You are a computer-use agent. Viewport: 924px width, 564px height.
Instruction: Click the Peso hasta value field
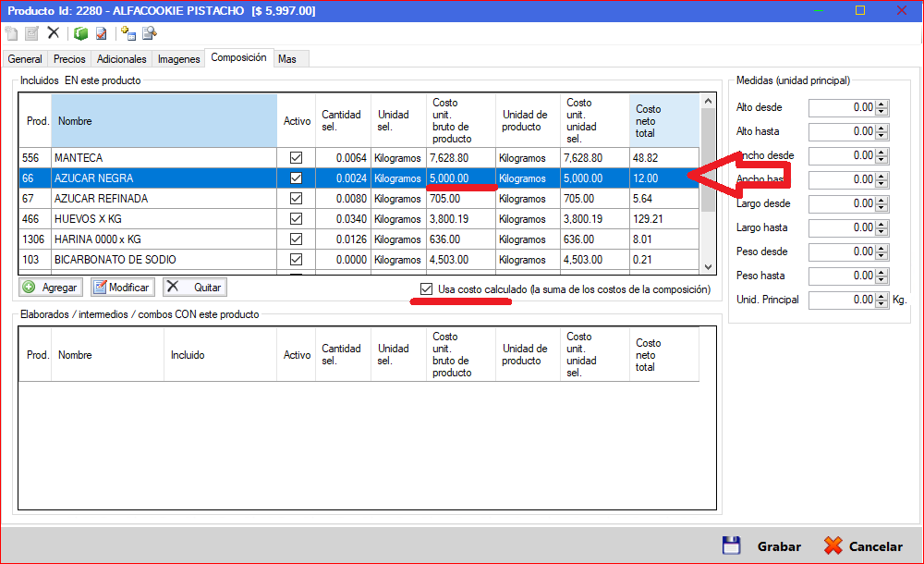[842, 276]
